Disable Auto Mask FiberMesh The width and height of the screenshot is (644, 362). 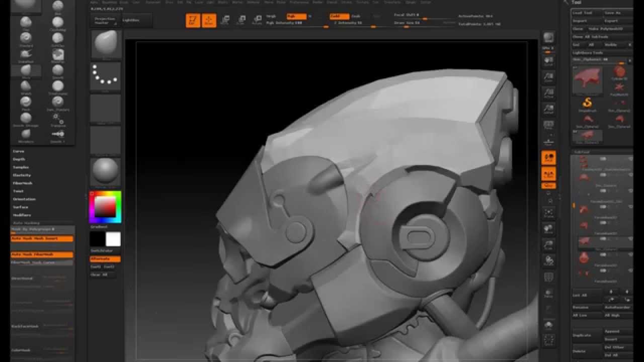(42, 255)
